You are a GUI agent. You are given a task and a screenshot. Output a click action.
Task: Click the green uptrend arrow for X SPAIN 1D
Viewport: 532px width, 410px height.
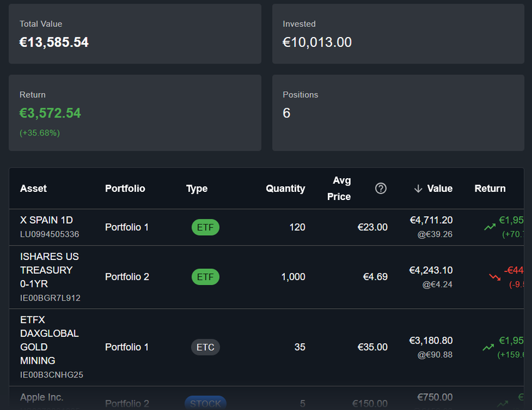coord(490,227)
